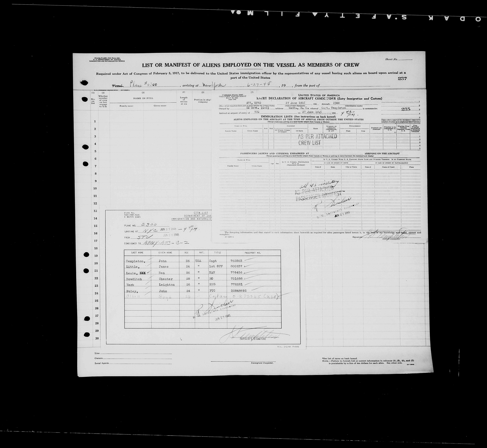
Task: Click the 'NYC' airport of entry on declaration
Action: pyautogui.click(x=257, y=112)
